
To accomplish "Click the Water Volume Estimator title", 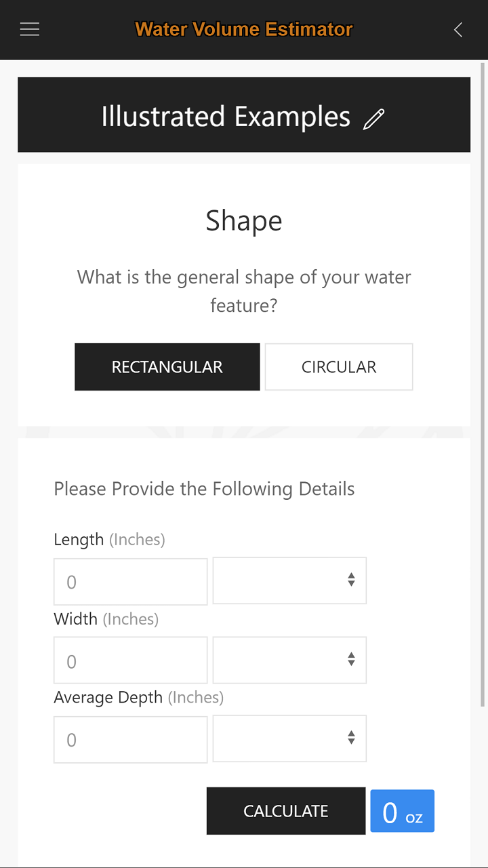I will click(243, 29).
